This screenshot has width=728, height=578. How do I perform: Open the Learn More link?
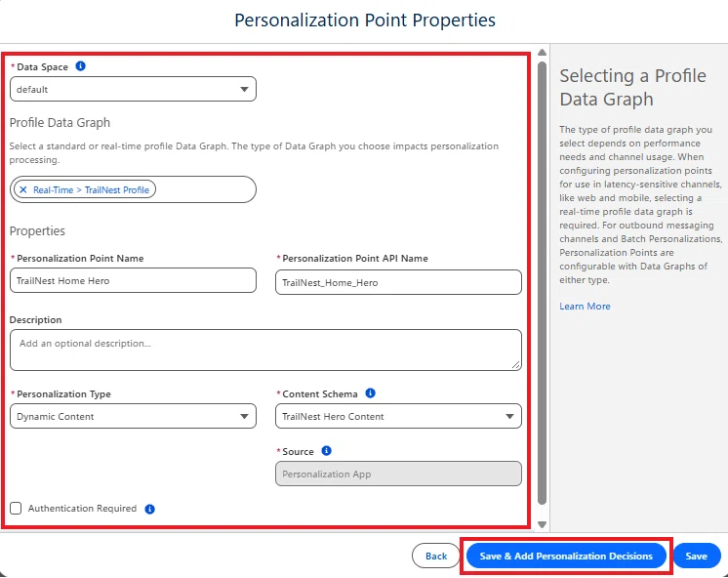(585, 307)
